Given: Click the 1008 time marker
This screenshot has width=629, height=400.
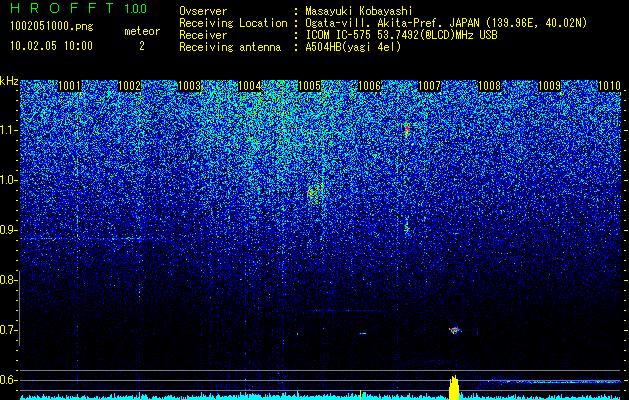Looking at the screenshot, I should 489,86.
